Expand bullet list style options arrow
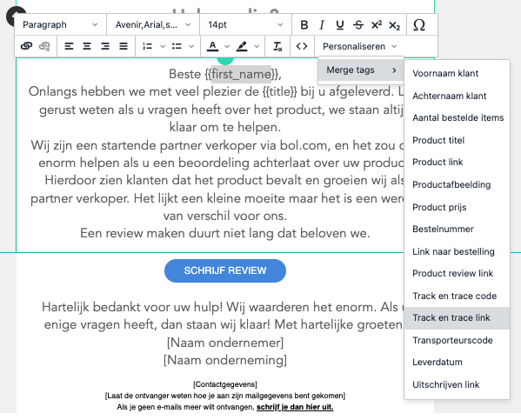 click(191, 46)
